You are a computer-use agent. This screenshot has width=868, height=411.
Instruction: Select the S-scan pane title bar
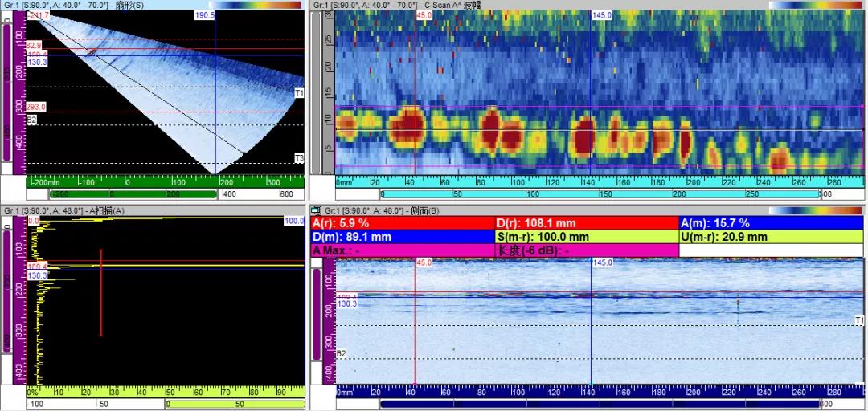coord(153,5)
